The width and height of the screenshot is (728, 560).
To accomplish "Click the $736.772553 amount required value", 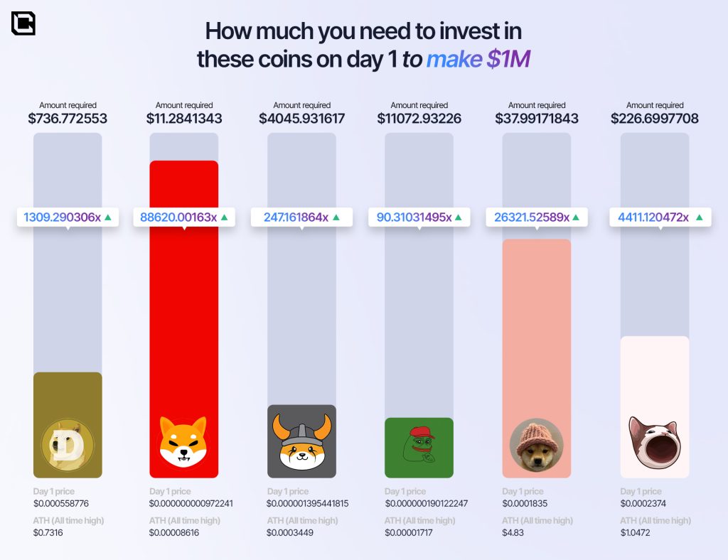I will coord(68,119).
